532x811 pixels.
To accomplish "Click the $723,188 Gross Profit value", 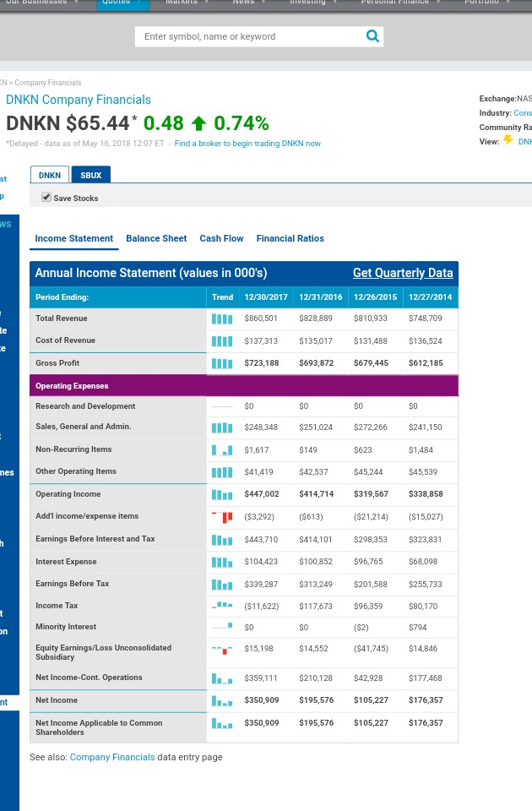I will 262,363.
